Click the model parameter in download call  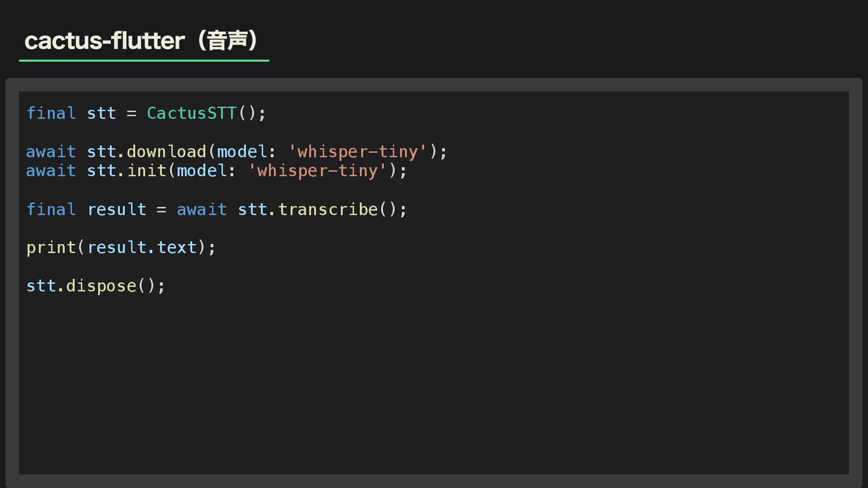click(x=242, y=152)
